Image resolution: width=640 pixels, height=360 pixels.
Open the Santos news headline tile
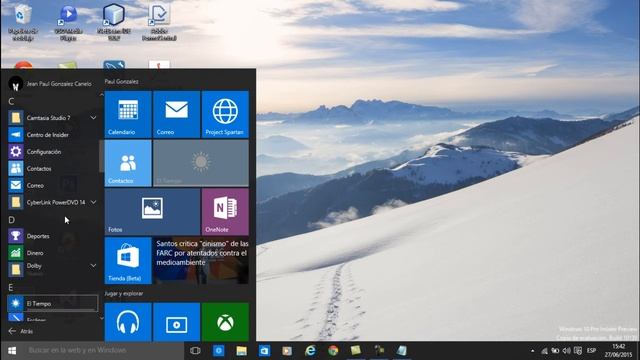[x=201, y=260]
